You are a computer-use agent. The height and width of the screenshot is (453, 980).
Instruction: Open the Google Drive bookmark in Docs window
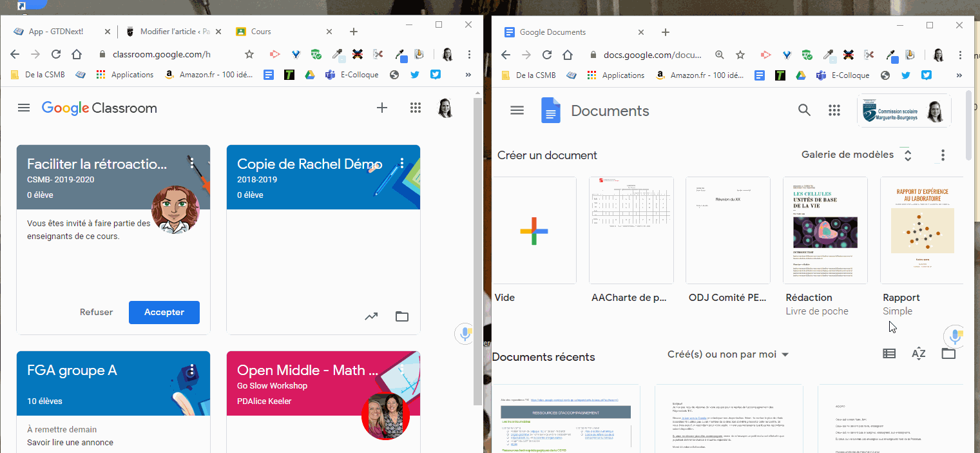coord(800,75)
